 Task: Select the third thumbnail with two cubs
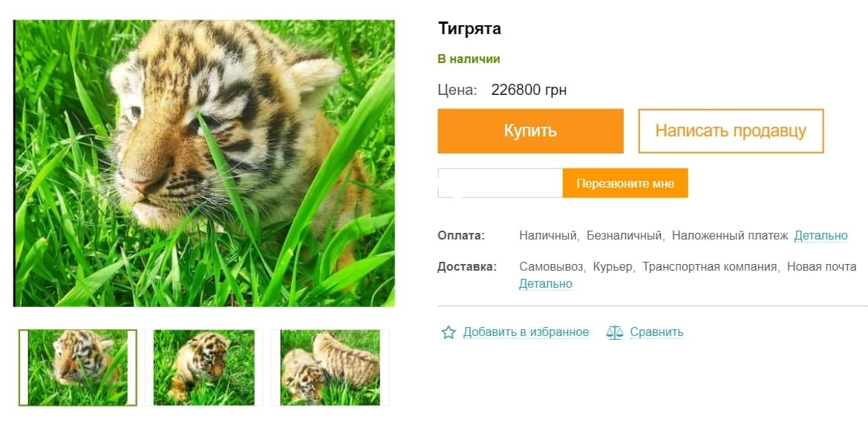point(330,368)
